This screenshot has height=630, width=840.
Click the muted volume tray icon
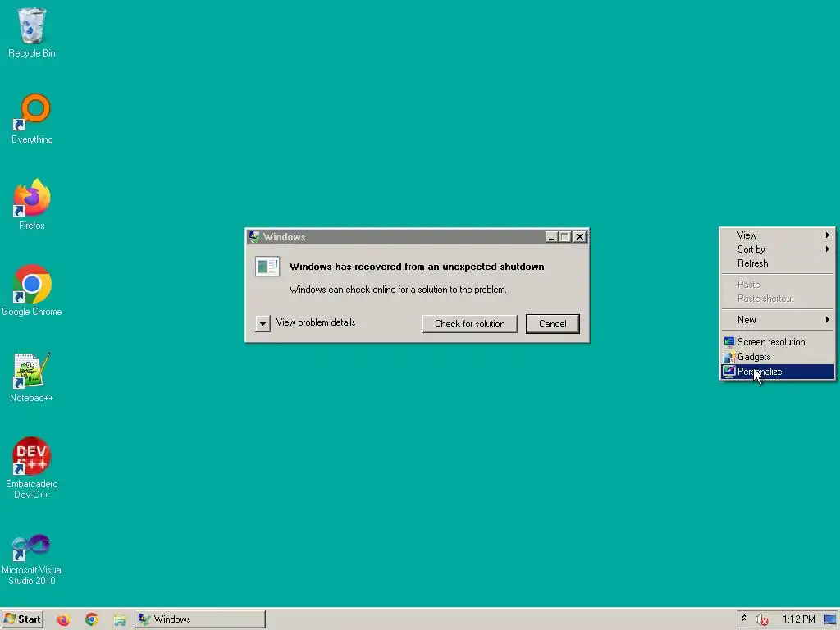(762, 619)
